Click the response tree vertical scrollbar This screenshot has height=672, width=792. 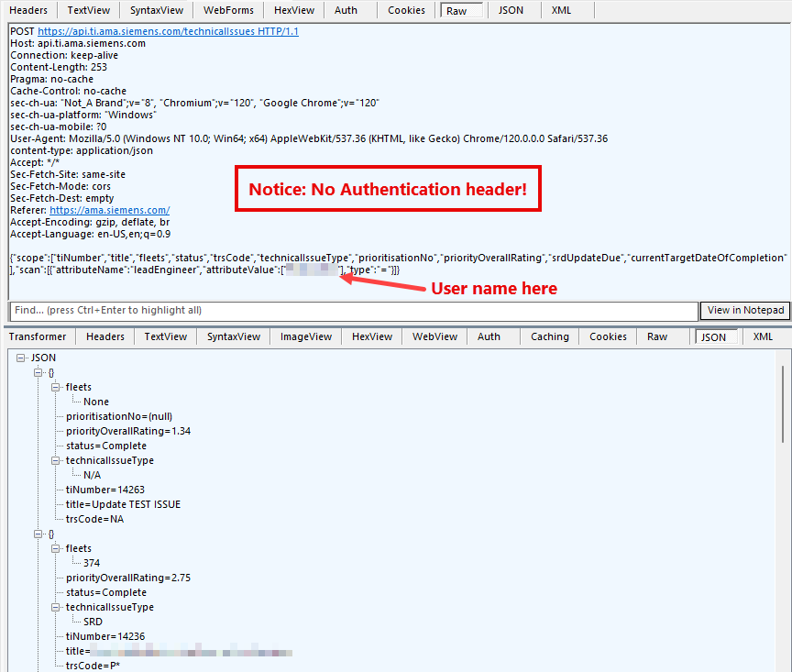point(784,404)
